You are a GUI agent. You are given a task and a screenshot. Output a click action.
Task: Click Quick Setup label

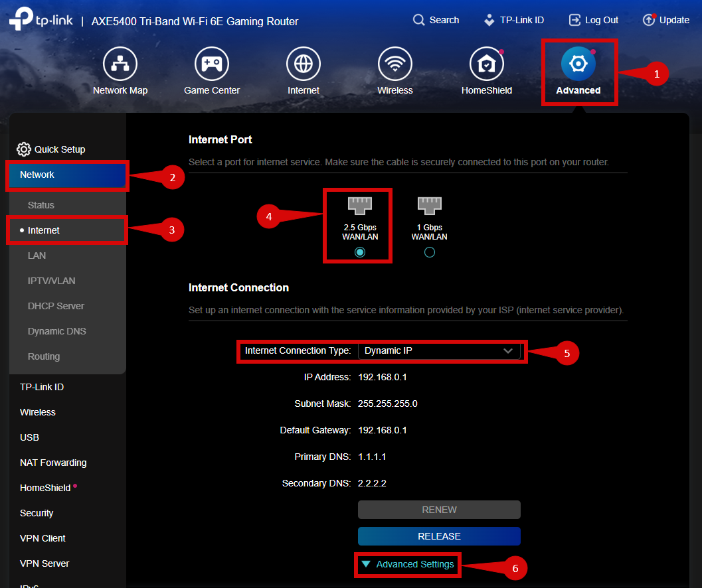click(x=60, y=149)
